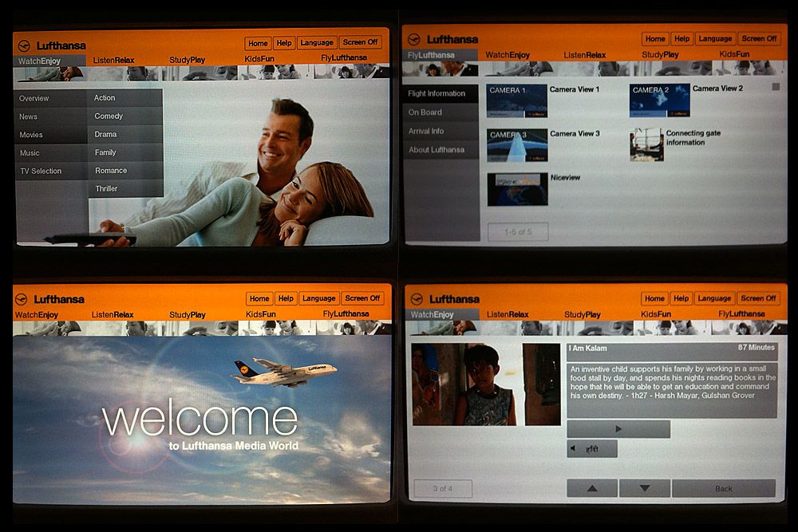The height and width of the screenshot is (532, 798).
Task: Tap Language on the I Am Kalam screen
Action: (714, 298)
